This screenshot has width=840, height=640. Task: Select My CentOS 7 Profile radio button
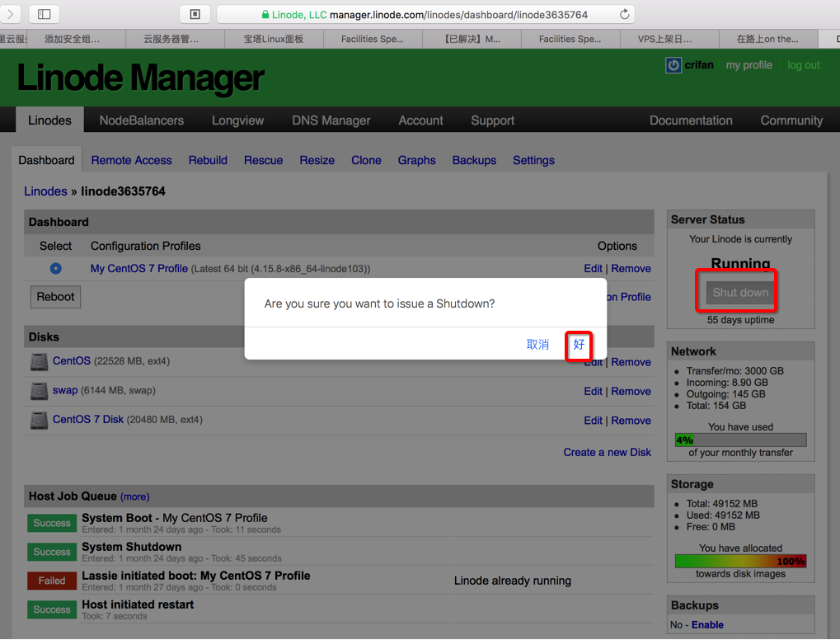coord(56,269)
